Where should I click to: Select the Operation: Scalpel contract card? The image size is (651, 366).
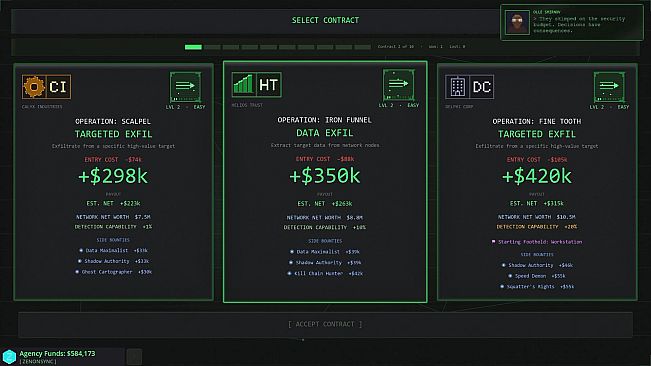(x=113, y=182)
